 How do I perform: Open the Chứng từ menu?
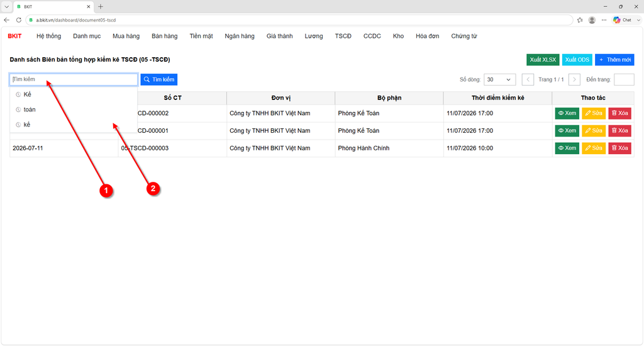click(x=464, y=36)
